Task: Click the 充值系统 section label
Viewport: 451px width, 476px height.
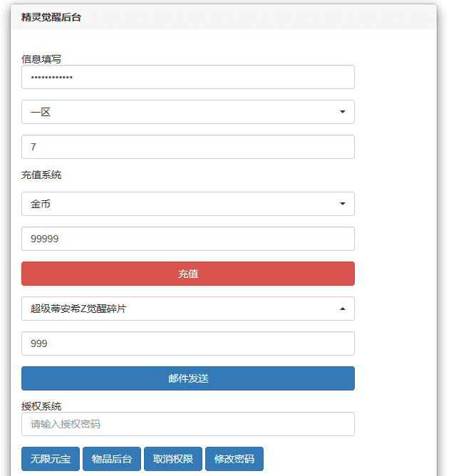Action: tap(41, 175)
